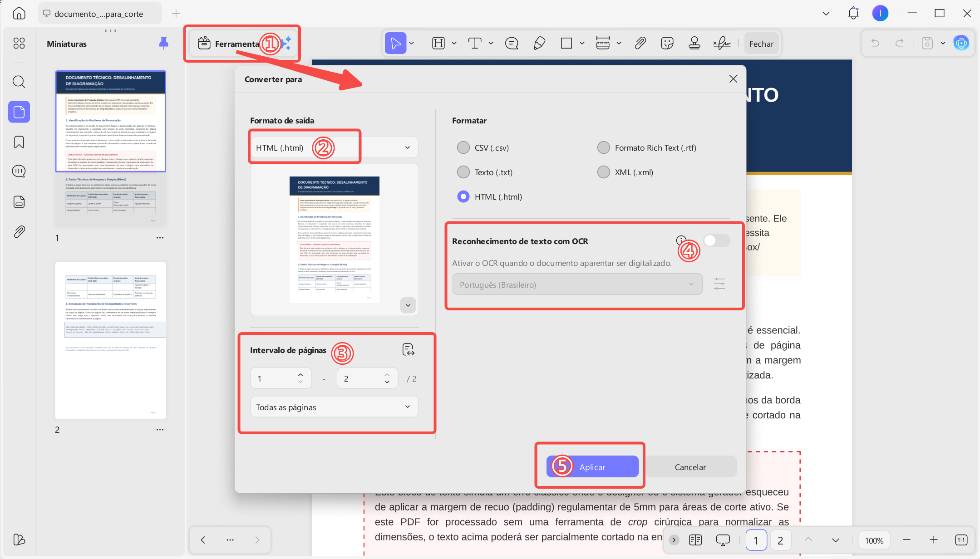Add a comment note with toolbar

click(512, 44)
